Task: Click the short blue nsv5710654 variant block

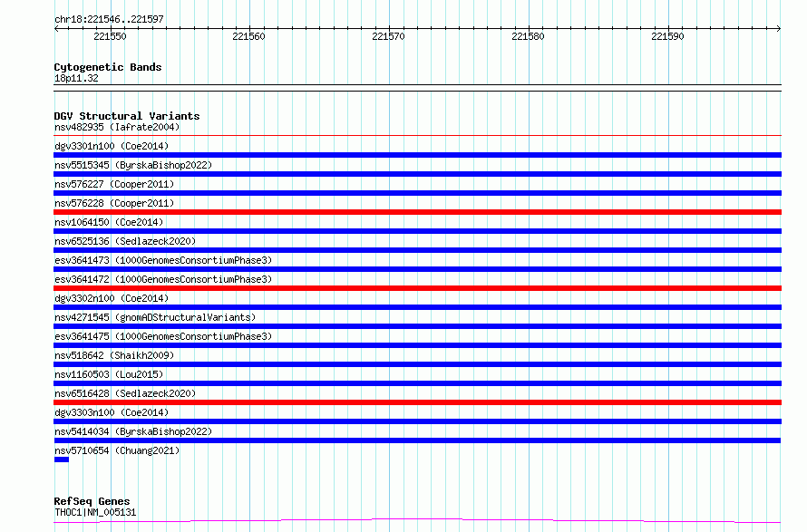Action: coord(62,459)
